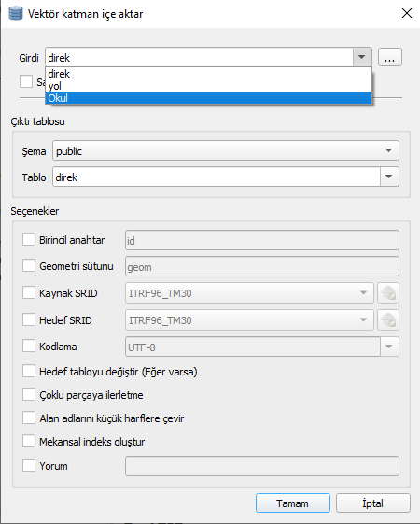This screenshot has height=524, width=420.
Task: Tick the Hedef SRID checkbox
Action: pos(29,319)
